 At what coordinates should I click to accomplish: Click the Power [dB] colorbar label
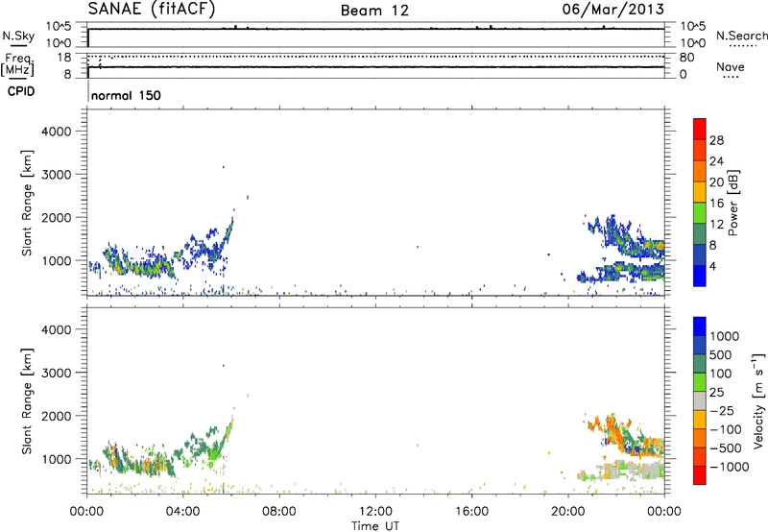[x=732, y=203]
